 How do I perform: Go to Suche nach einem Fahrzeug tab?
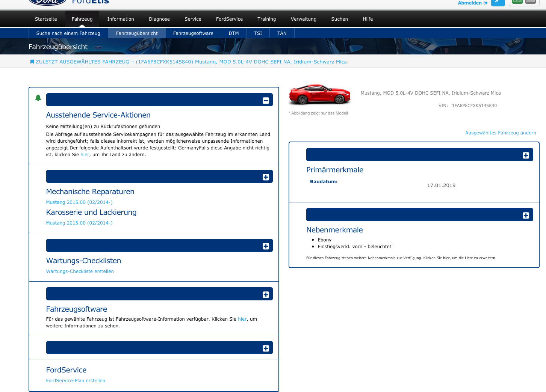point(68,33)
